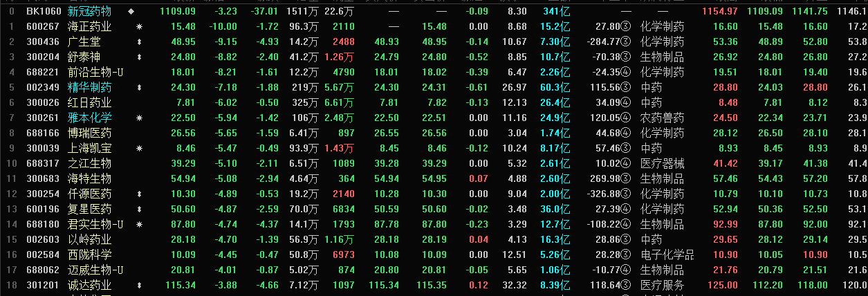Click the red 41.42 value for 之江生物
Screen dimensions: 868x296
[724, 163]
